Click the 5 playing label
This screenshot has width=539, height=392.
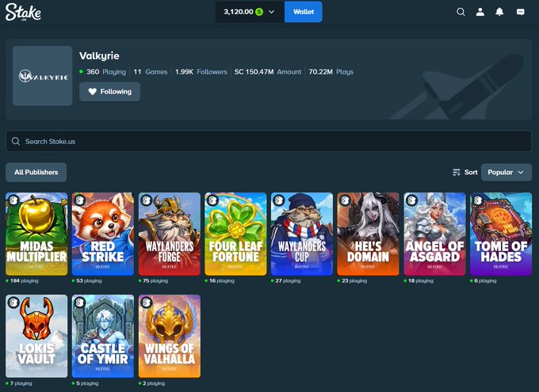click(87, 383)
